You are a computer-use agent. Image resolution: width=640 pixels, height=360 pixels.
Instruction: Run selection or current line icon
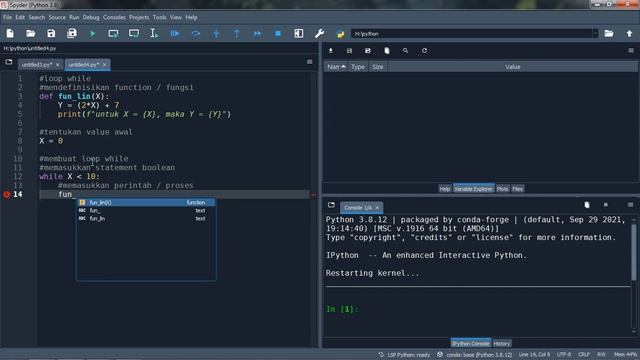(x=154, y=33)
